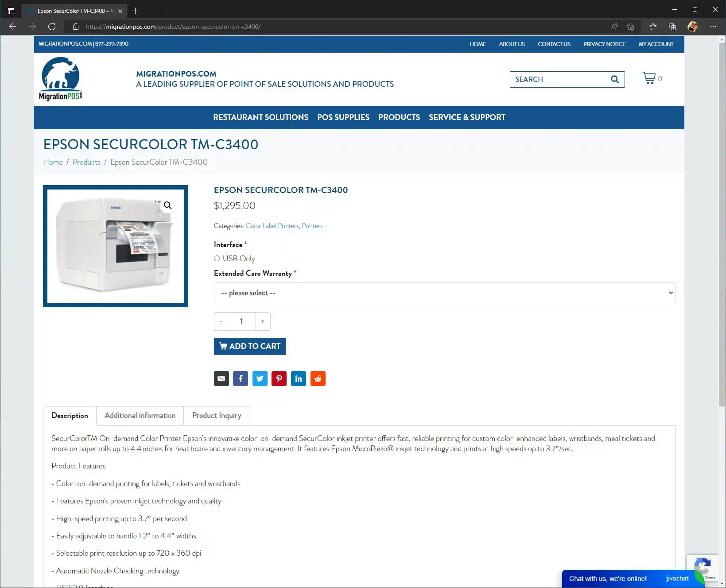Click the browser profile avatar
726x588 pixels.
(x=693, y=27)
